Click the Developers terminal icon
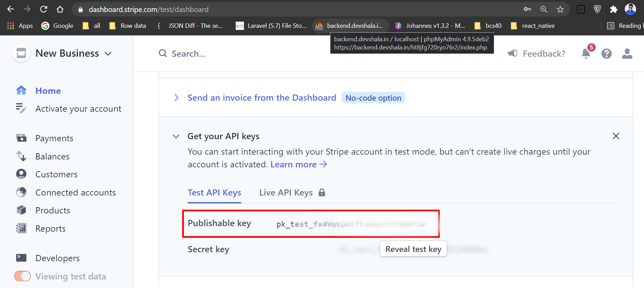 [21, 258]
